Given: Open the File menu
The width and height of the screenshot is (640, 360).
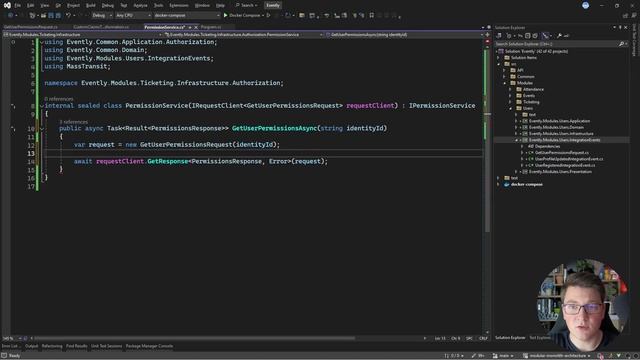Looking at the screenshot, I should [x=18, y=5].
